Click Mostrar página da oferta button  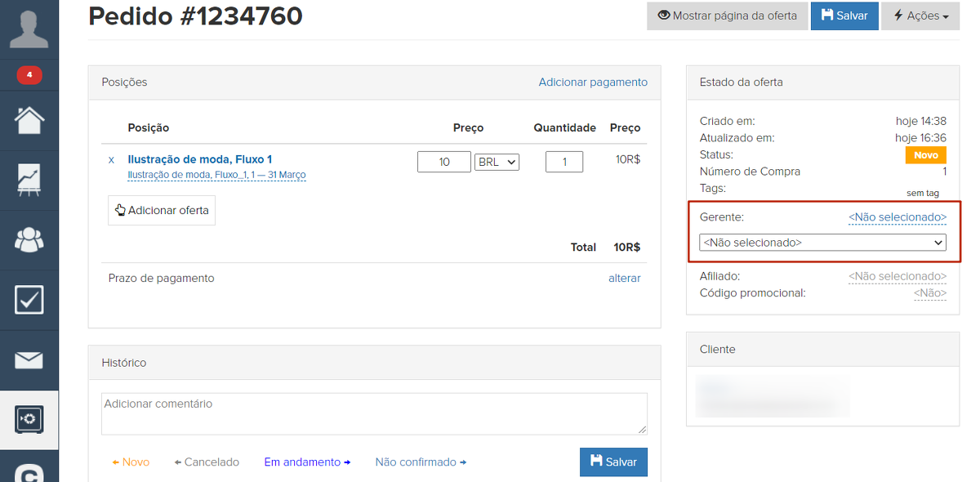727,16
